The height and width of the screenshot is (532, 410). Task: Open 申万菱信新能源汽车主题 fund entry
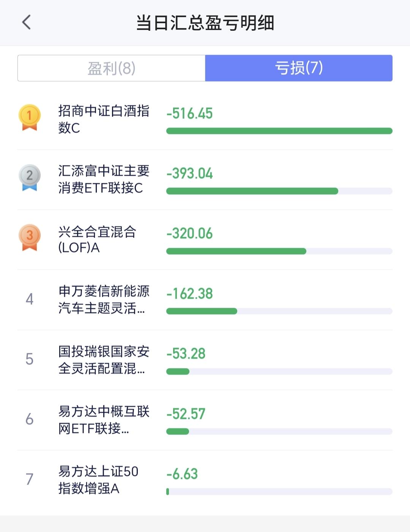point(103,299)
